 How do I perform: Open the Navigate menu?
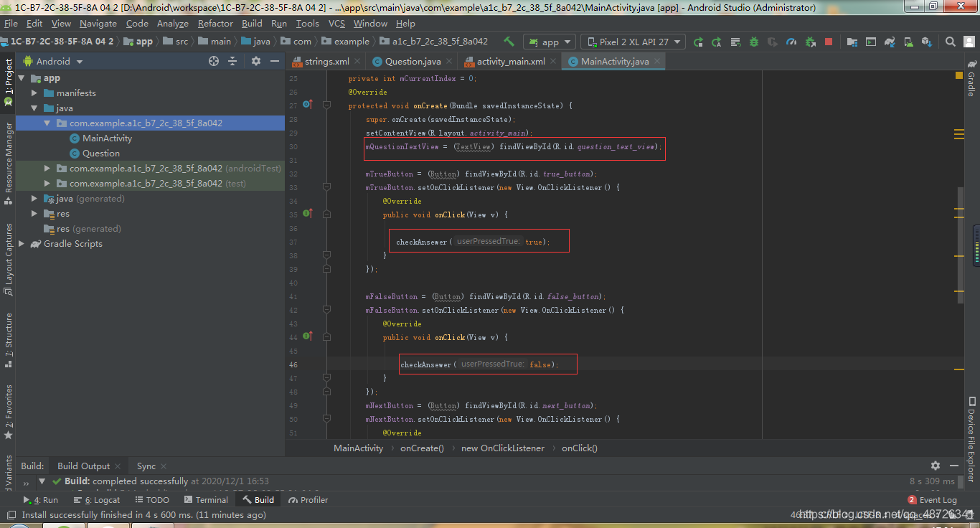[98, 24]
